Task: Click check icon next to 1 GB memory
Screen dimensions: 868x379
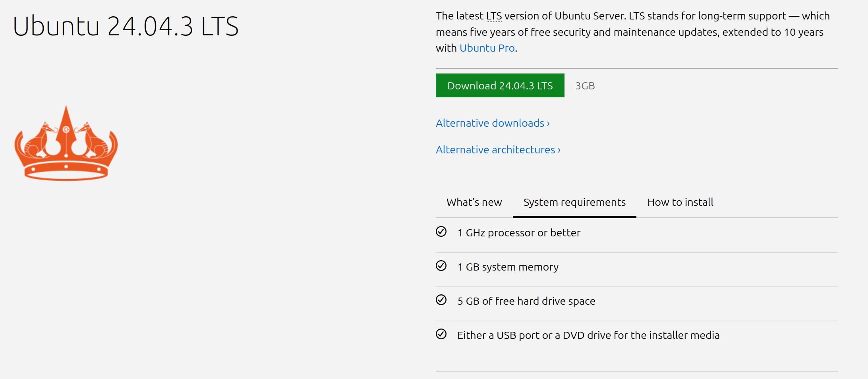Action: pos(441,266)
